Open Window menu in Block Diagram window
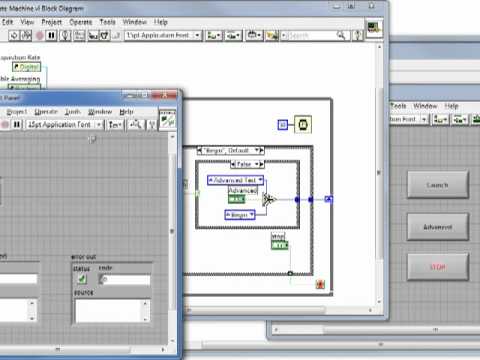This screenshot has height=360, width=480. (134, 22)
